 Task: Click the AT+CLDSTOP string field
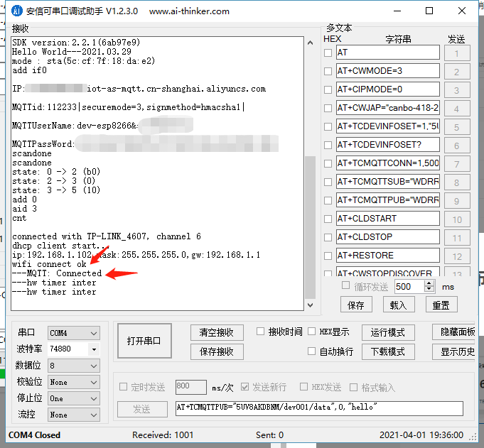(x=388, y=237)
